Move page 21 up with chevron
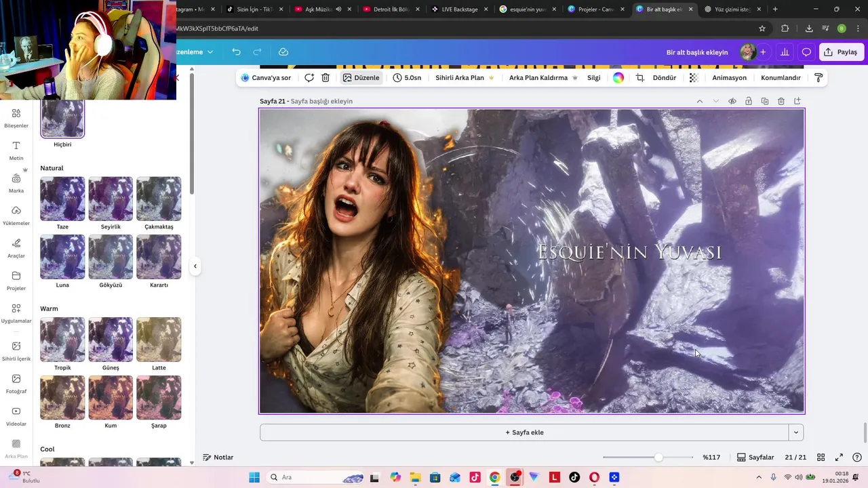The width and height of the screenshot is (868, 488). click(699, 101)
